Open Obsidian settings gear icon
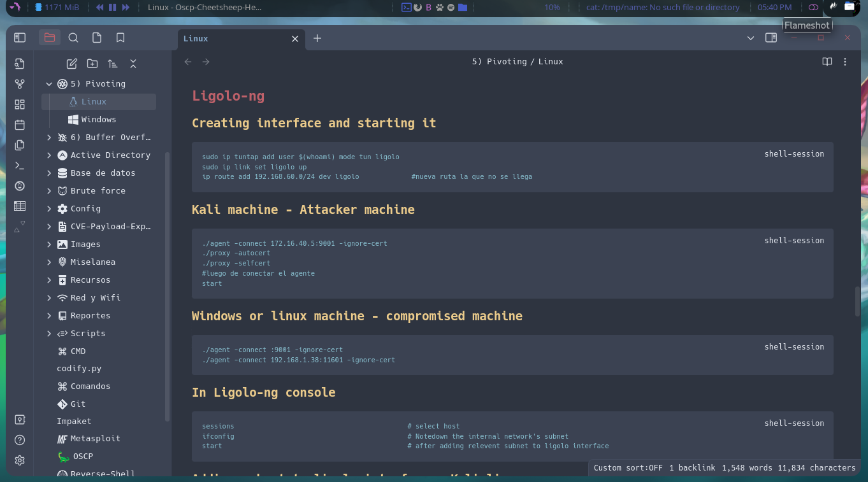The width and height of the screenshot is (868, 482). point(20,460)
